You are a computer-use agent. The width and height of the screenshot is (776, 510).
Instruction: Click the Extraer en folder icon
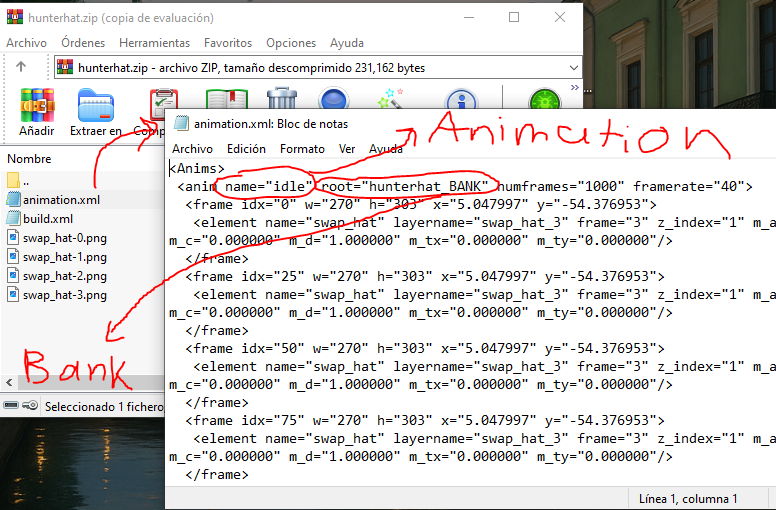(96, 105)
